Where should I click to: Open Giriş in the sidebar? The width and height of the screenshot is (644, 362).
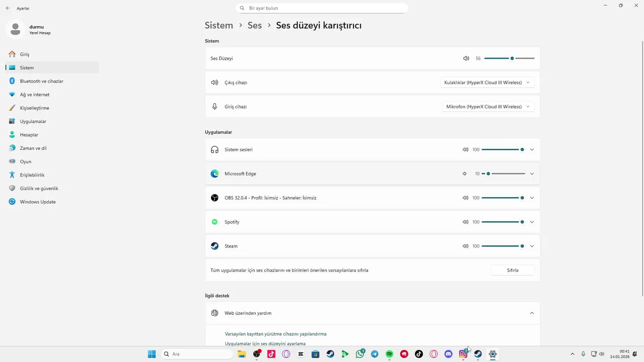point(52,54)
